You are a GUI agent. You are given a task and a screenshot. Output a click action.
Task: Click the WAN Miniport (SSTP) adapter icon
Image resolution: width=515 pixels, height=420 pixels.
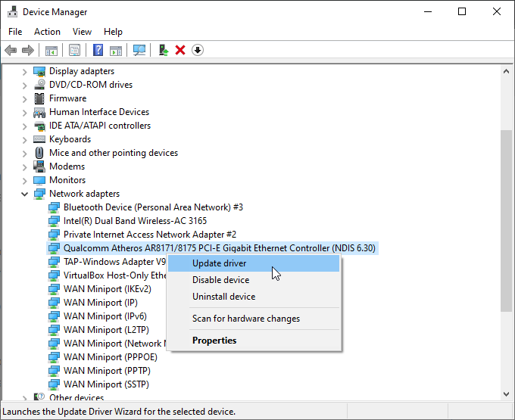(x=54, y=384)
